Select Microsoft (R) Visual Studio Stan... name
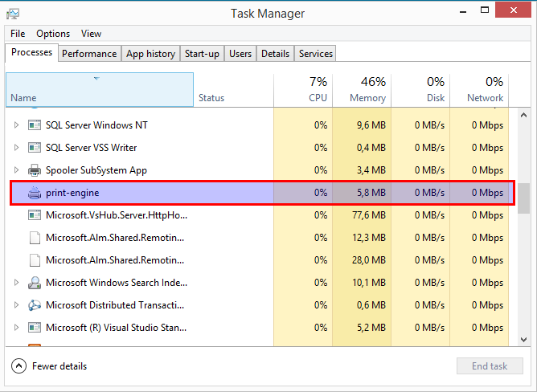Viewport: 537px width, 392px height. click(x=116, y=328)
